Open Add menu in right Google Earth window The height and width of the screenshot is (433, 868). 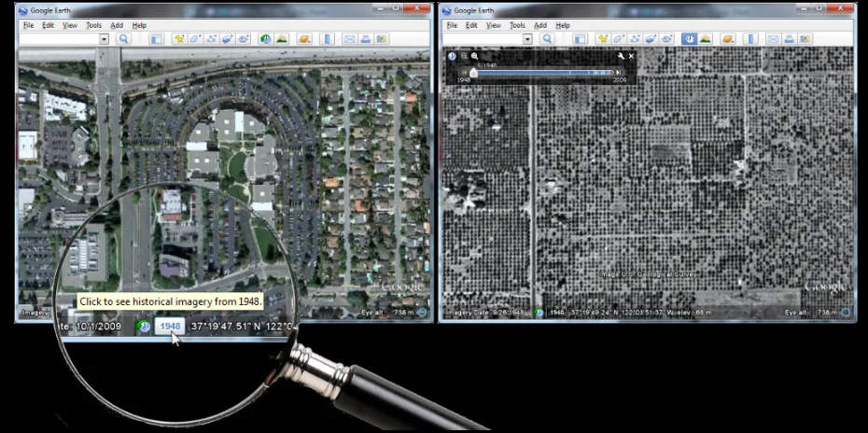pos(540,25)
